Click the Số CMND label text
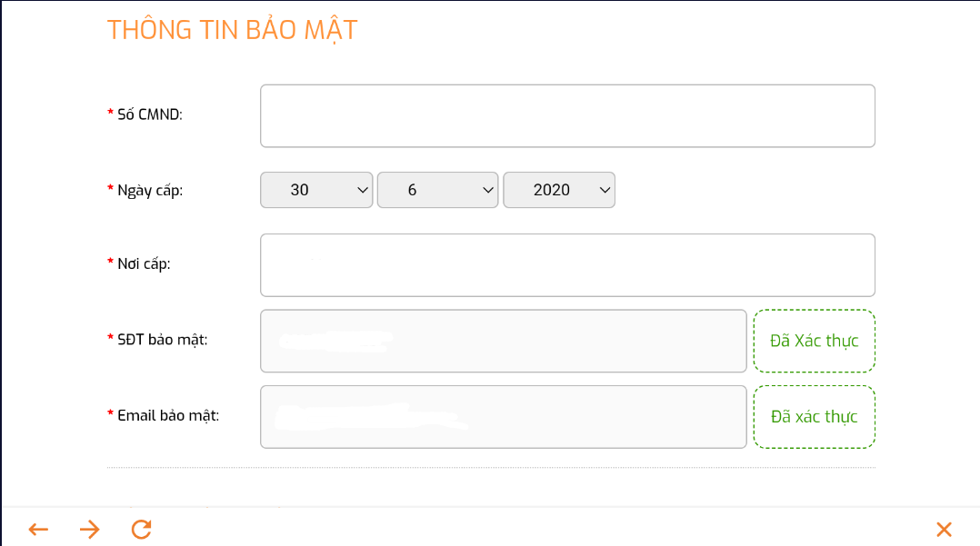 coord(150,114)
